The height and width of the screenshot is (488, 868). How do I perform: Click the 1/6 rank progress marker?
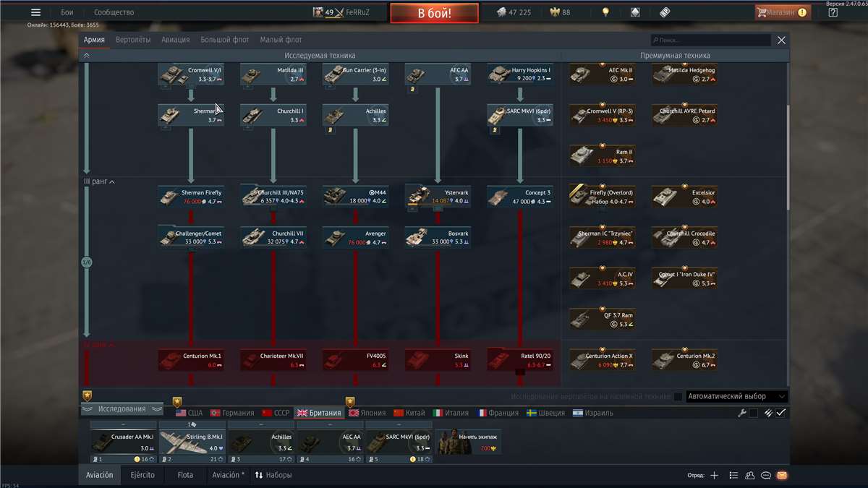click(x=87, y=262)
